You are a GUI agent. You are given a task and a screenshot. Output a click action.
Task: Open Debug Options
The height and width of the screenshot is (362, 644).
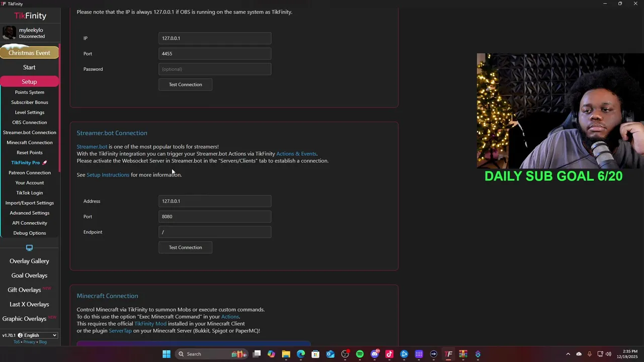29,233
